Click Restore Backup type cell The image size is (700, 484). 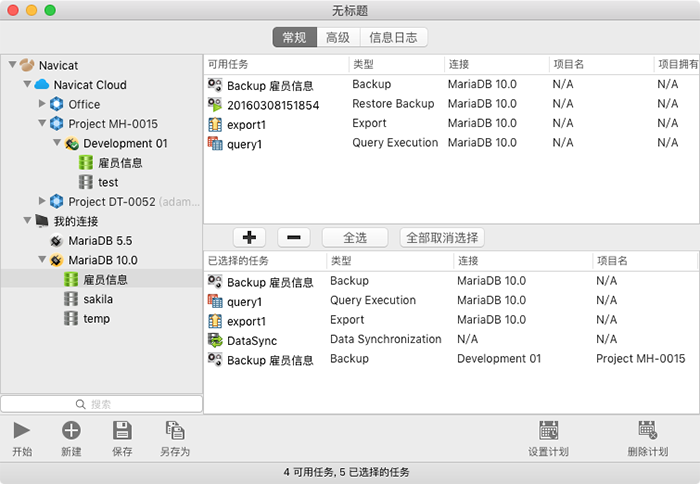point(393,104)
